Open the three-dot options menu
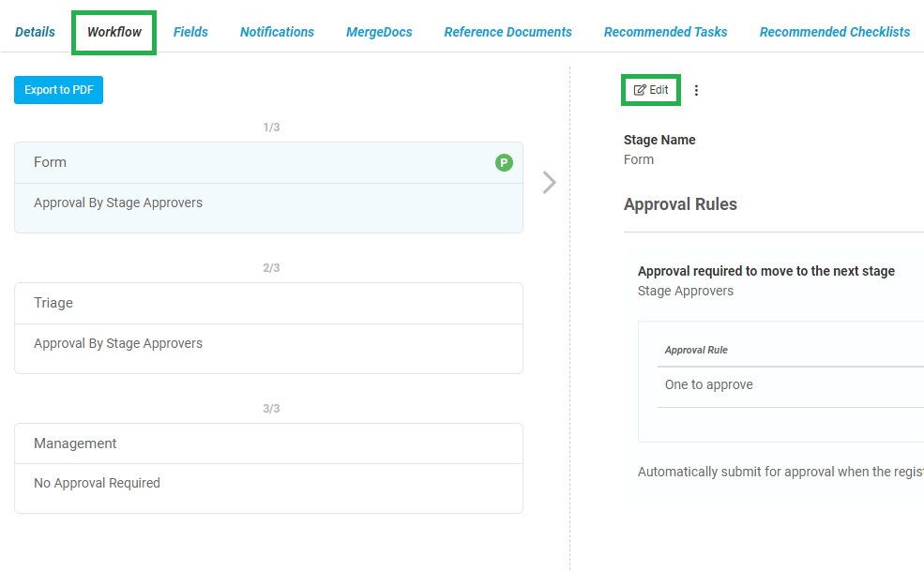924x571 pixels. coord(696,90)
